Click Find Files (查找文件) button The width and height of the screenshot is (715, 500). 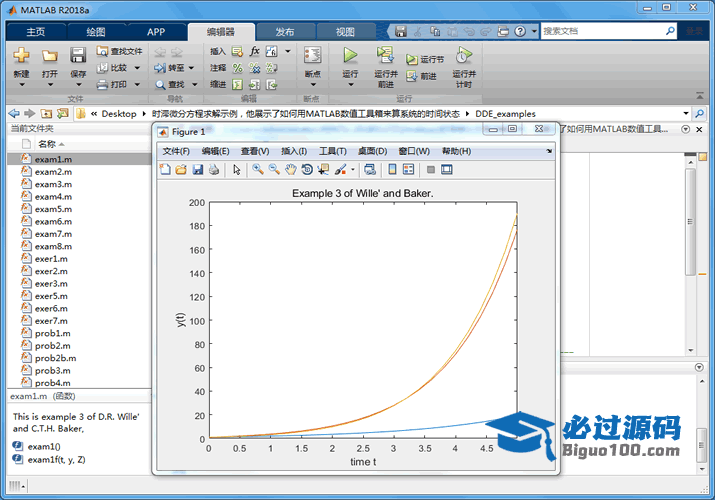120,51
